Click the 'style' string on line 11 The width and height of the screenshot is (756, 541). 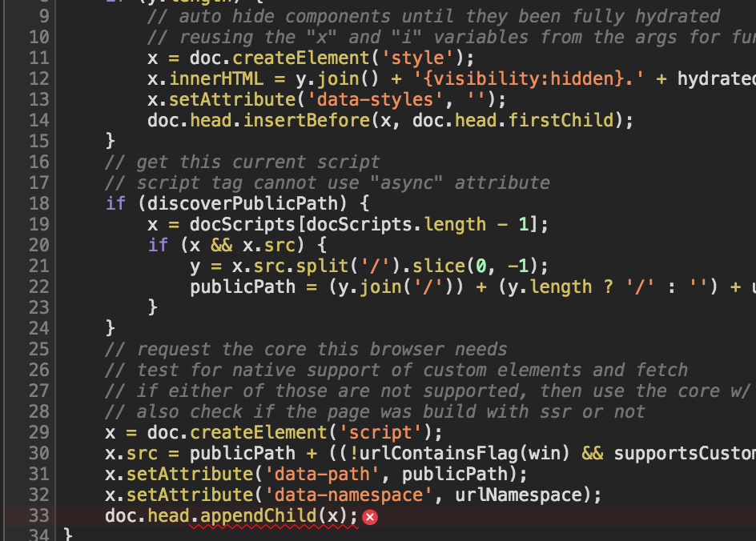417,58
